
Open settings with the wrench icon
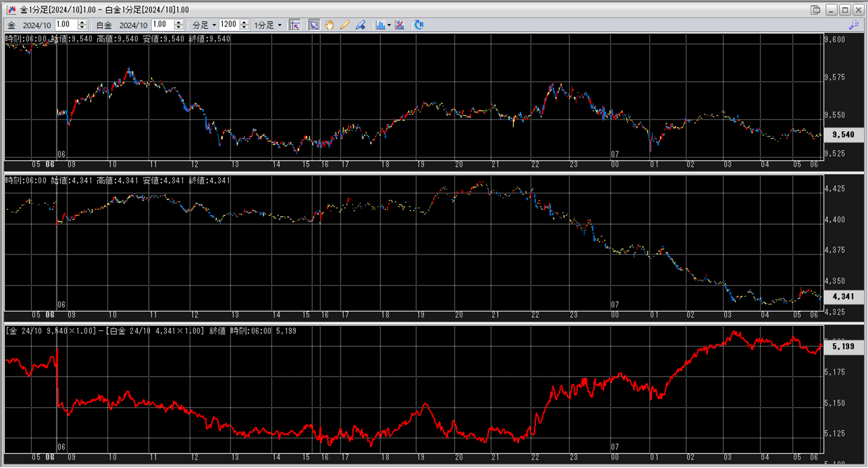(x=853, y=25)
